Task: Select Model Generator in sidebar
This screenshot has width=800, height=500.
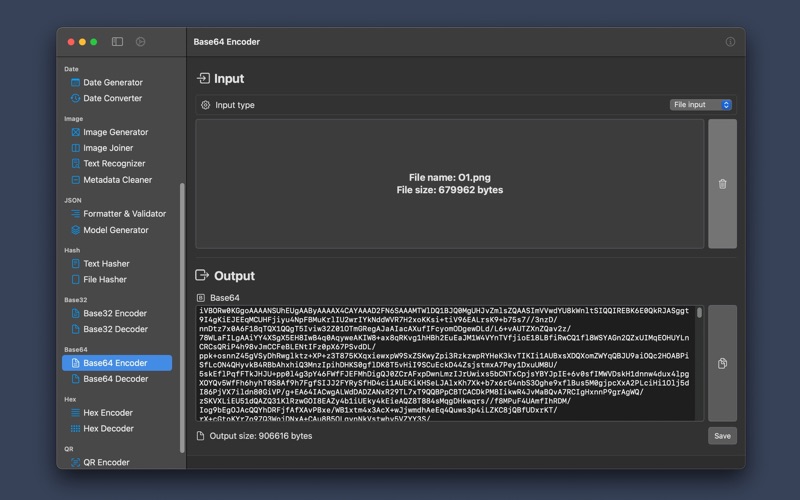Action: tap(116, 230)
